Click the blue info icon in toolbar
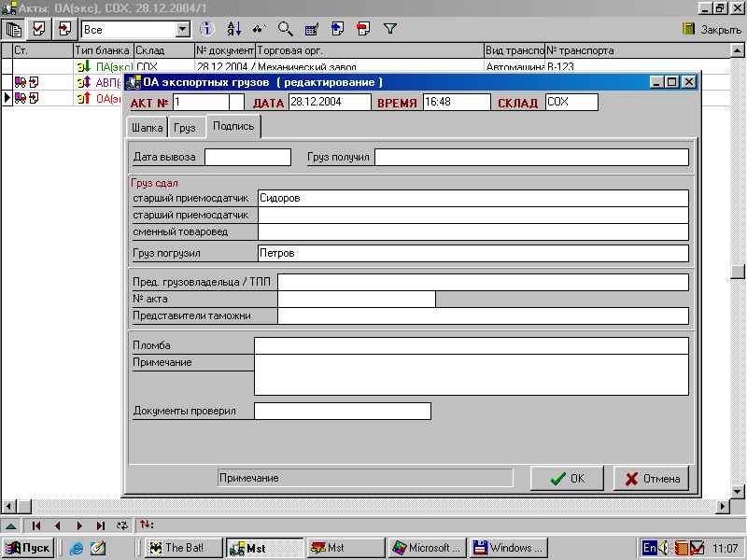Viewport: 747px width, 560px height. click(x=208, y=29)
